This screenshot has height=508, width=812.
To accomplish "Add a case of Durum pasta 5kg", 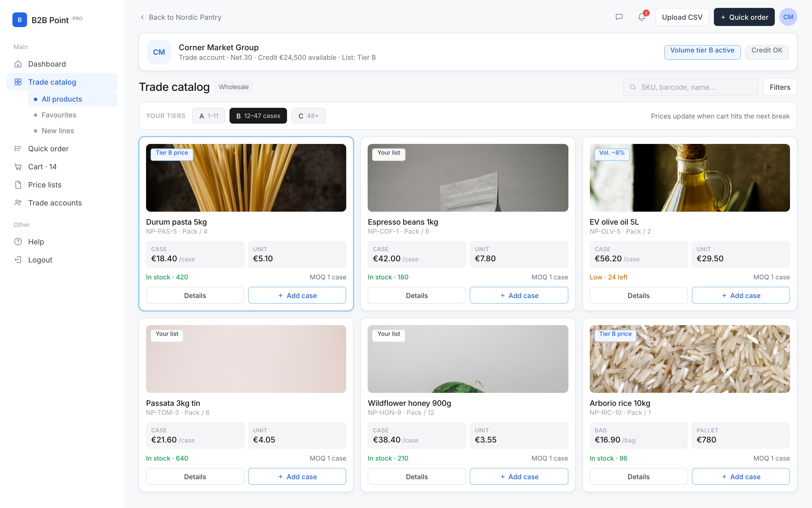I will (297, 295).
